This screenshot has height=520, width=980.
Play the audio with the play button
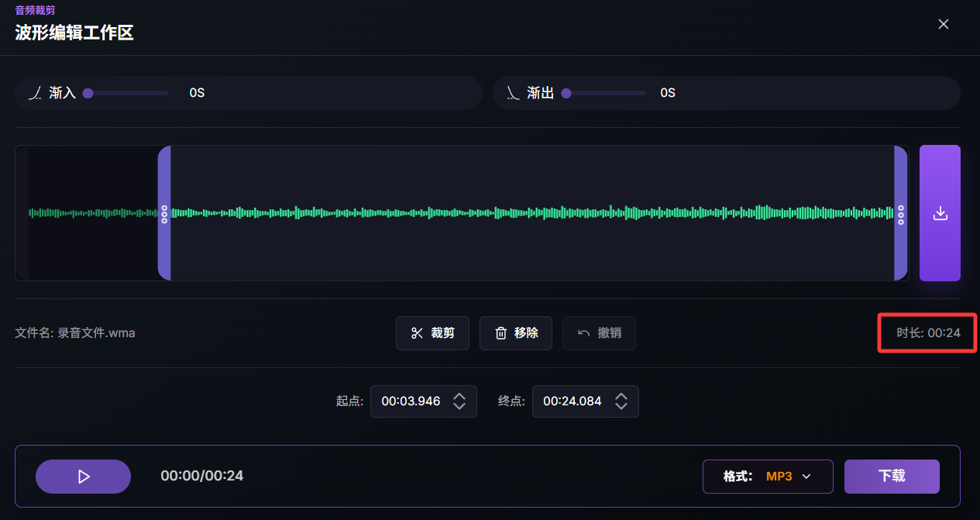point(84,477)
